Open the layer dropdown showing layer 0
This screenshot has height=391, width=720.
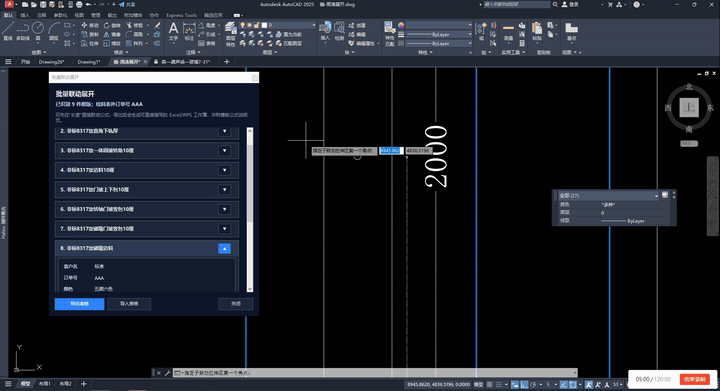pyautogui.click(x=277, y=25)
